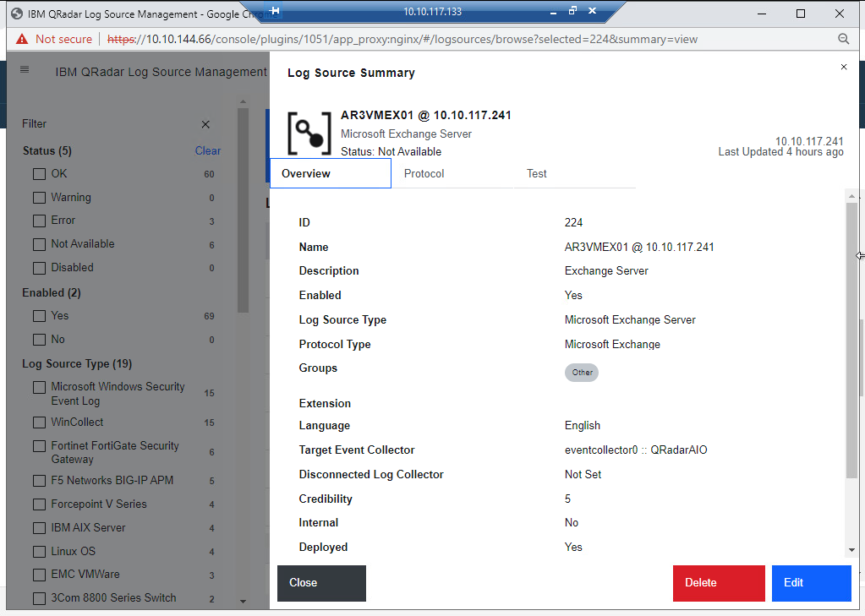Click the AR3VMEX01 name value in Overview

click(x=639, y=247)
